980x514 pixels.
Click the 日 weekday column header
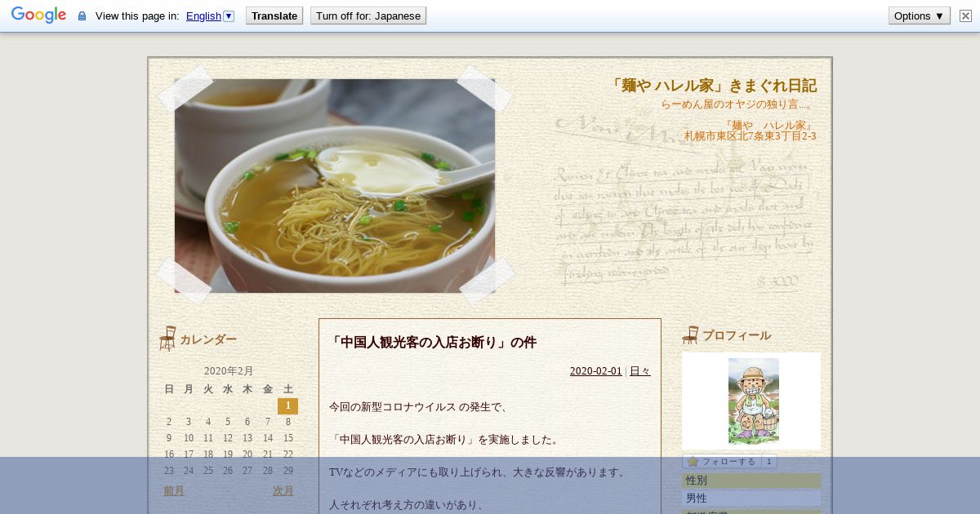(x=169, y=389)
